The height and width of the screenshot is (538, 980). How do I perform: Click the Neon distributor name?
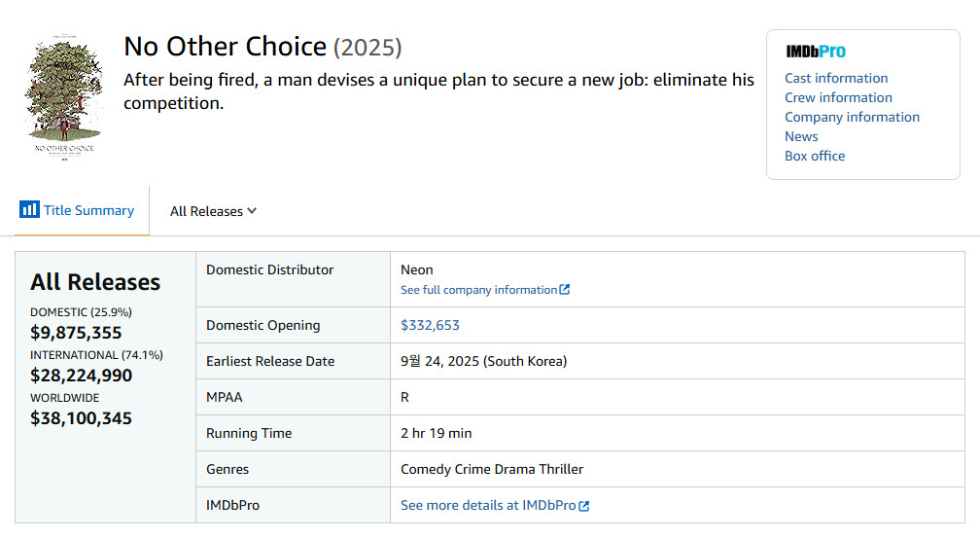click(417, 269)
